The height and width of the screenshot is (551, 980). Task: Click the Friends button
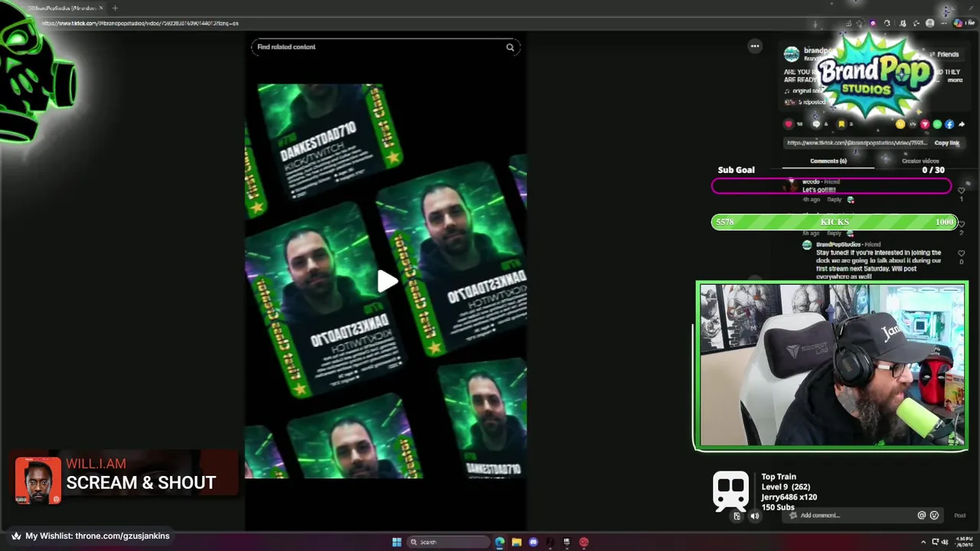(944, 54)
